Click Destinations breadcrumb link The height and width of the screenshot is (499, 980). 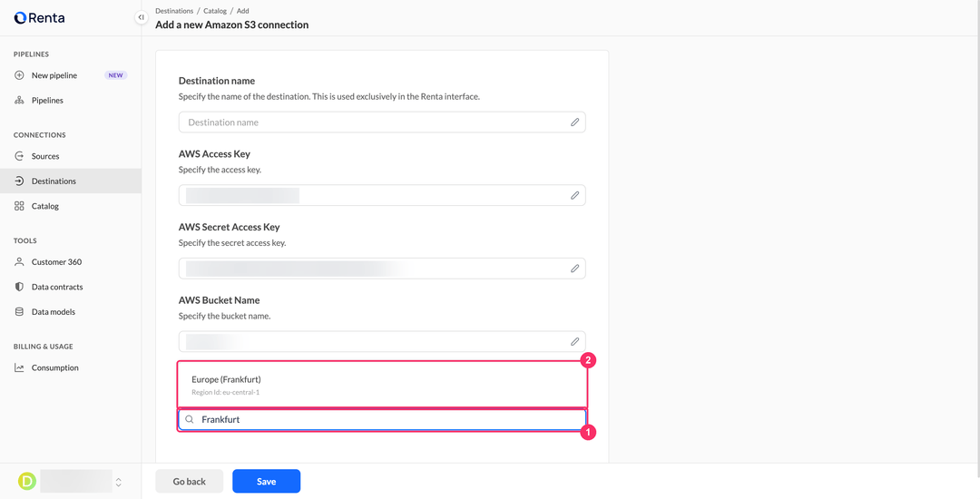(x=174, y=11)
